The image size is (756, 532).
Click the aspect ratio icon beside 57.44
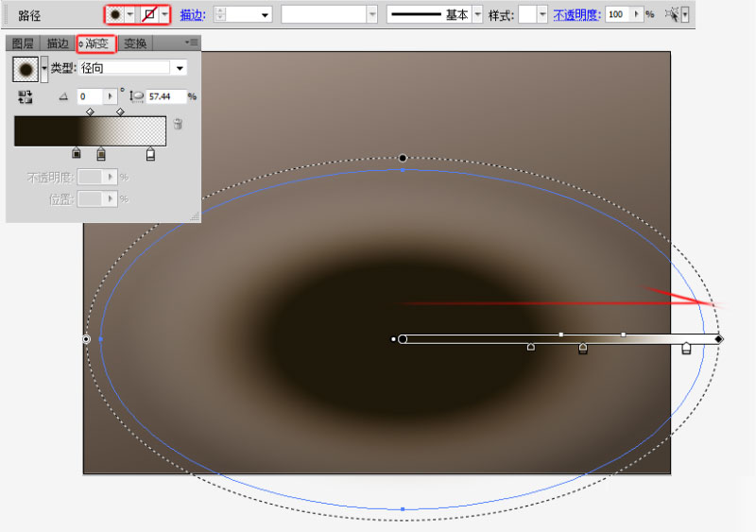click(x=137, y=96)
